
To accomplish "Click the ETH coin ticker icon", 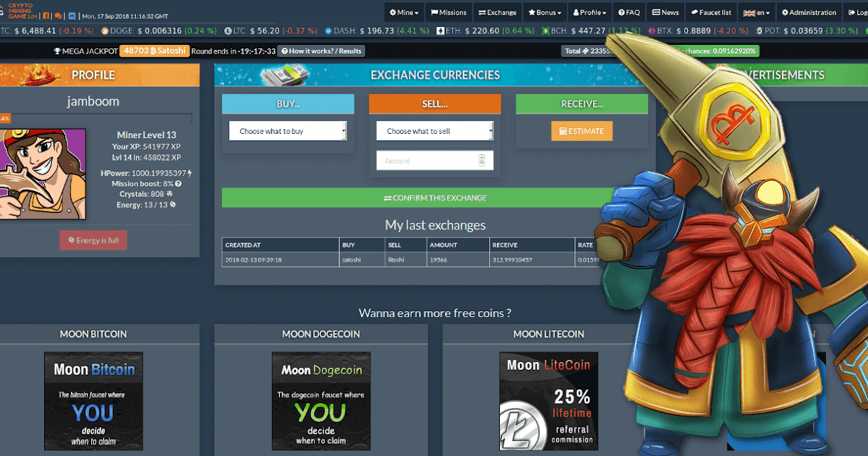I will 441,31.
